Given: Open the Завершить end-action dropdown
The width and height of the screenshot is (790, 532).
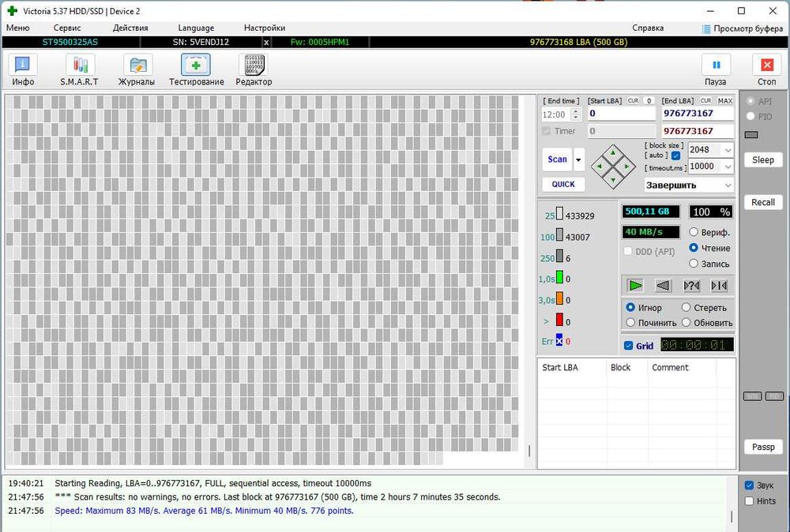Looking at the screenshot, I should (728, 185).
